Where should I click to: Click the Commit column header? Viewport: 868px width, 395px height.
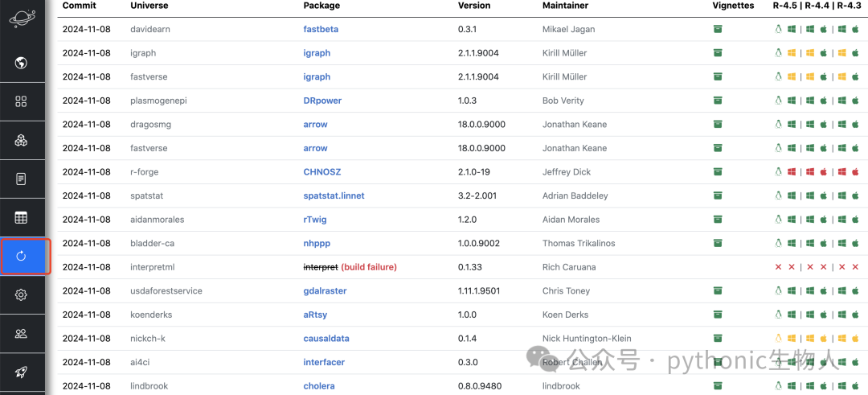click(x=77, y=6)
